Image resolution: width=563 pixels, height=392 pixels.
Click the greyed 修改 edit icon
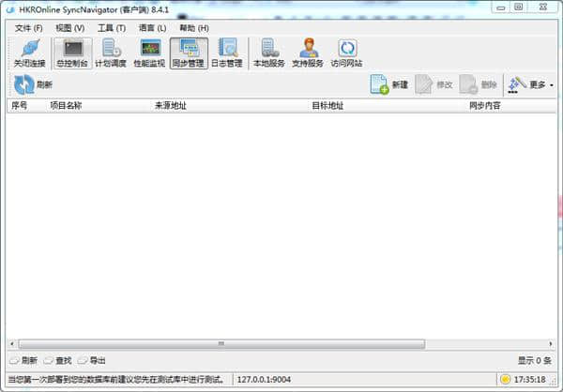click(424, 84)
